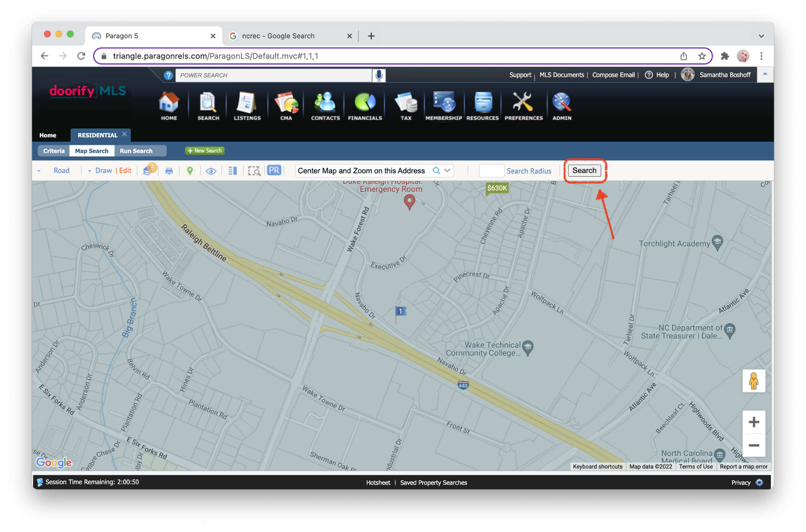The image size is (806, 532).
Task: Click the green map pin icon
Action: click(190, 171)
